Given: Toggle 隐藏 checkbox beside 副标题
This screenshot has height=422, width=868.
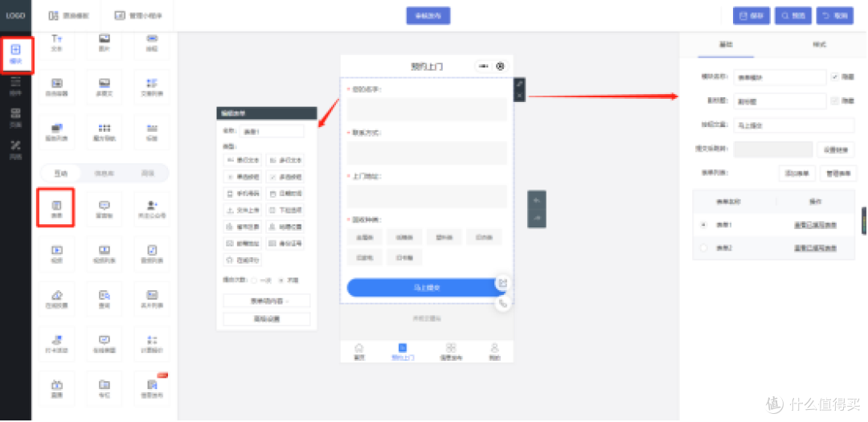Looking at the screenshot, I should 834,100.
